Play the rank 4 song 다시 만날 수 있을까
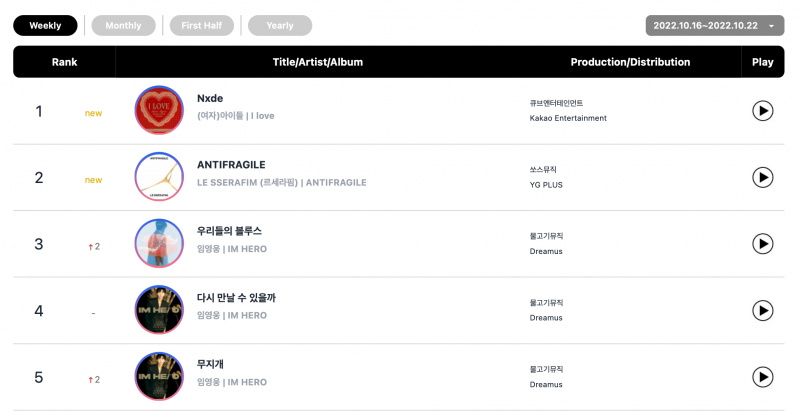This screenshot has height=414, width=800. pos(762,310)
